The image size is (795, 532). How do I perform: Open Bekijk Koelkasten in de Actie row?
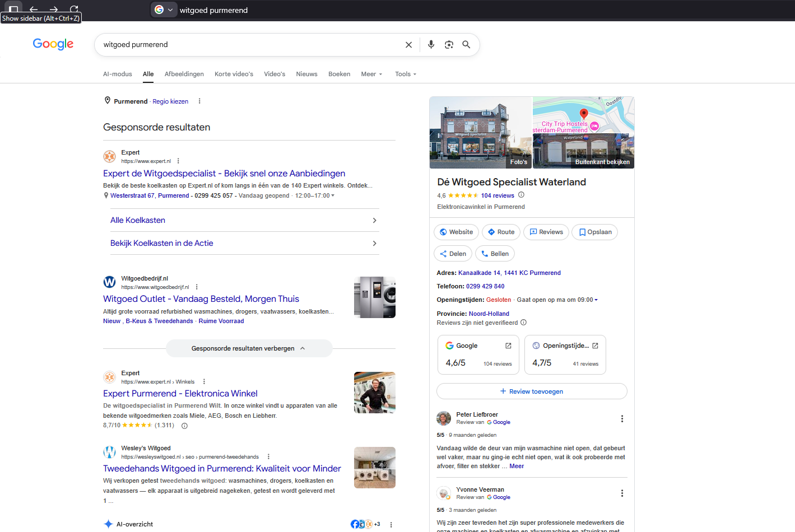tap(244, 244)
